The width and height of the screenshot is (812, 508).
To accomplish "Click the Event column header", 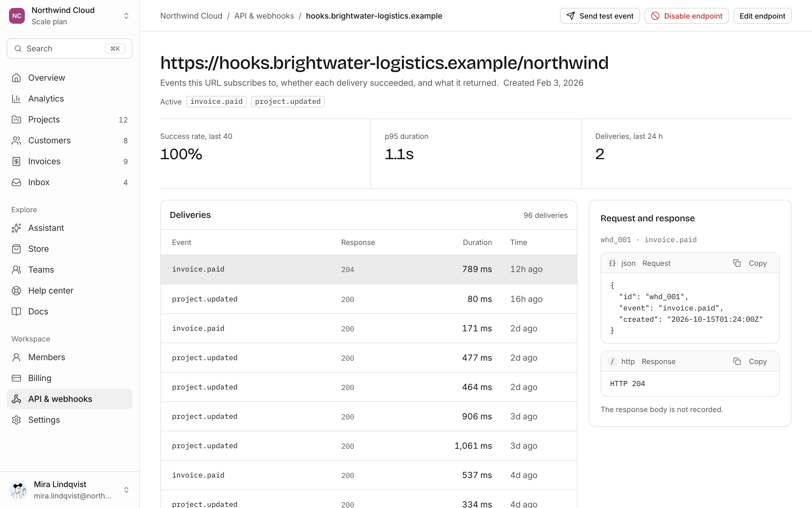I will coord(182,242).
